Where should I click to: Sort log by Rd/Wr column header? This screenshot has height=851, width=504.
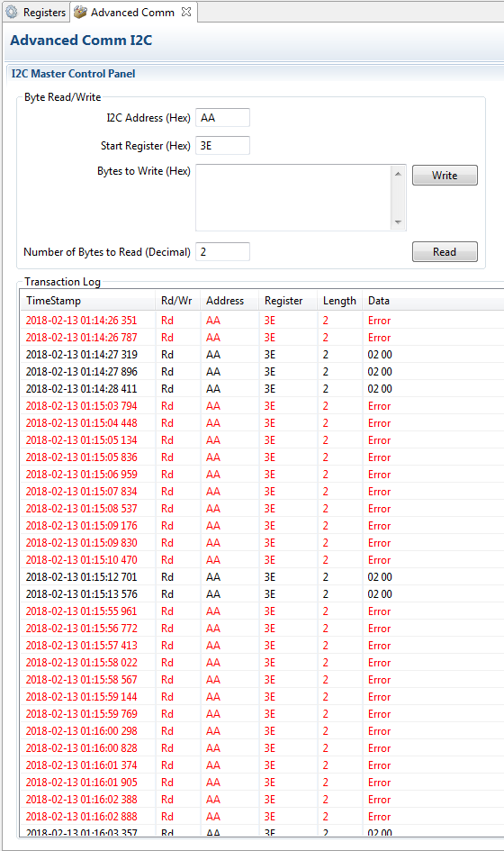tap(177, 301)
